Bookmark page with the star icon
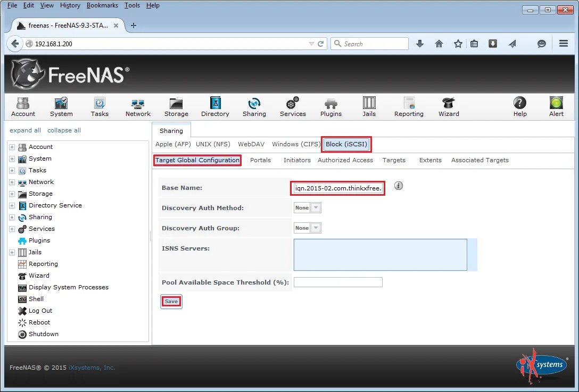 [x=458, y=44]
